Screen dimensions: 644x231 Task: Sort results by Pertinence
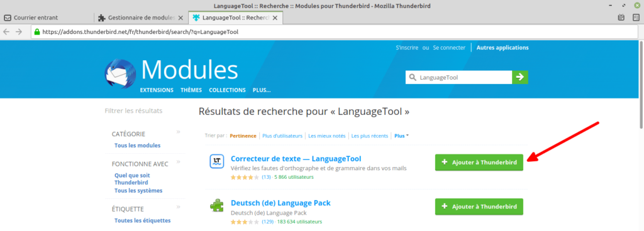[243, 136]
